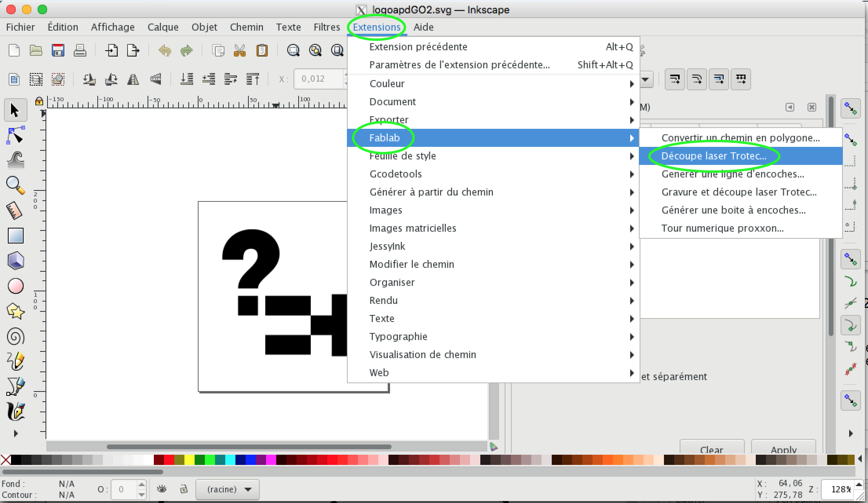Click the Import icon
Viewport: 868px width, 503px height.
(111, 50)
